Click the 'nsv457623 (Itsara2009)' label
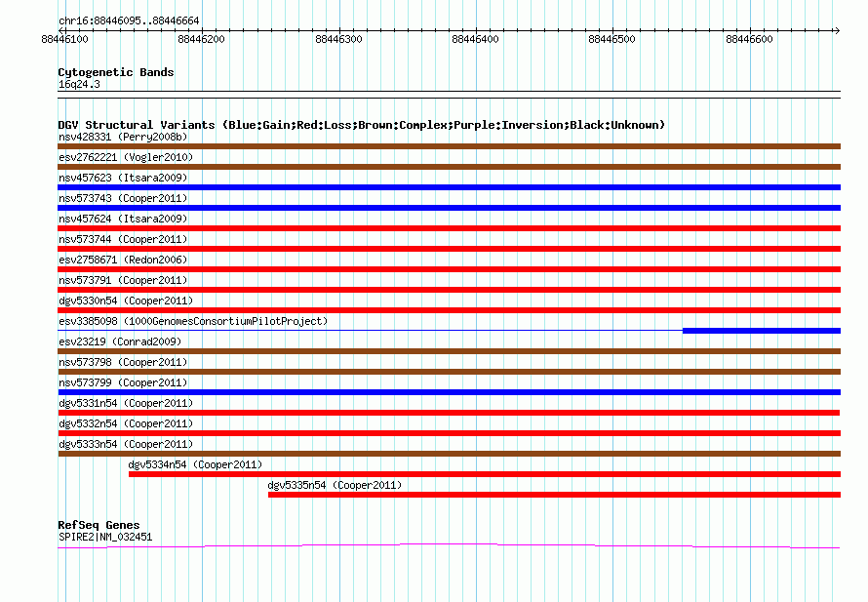The image size is (868, 602). point(123,178)
